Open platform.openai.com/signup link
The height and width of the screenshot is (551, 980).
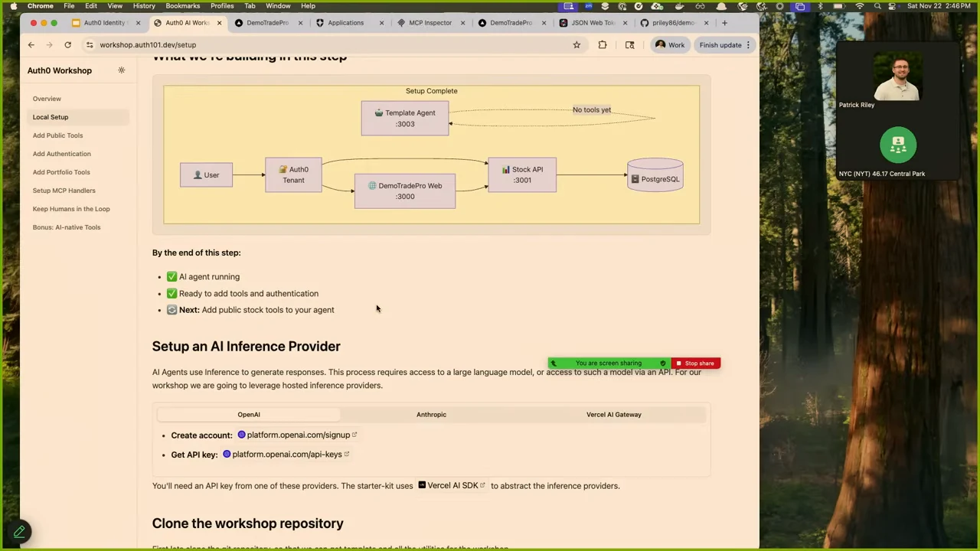coord(297,435)
